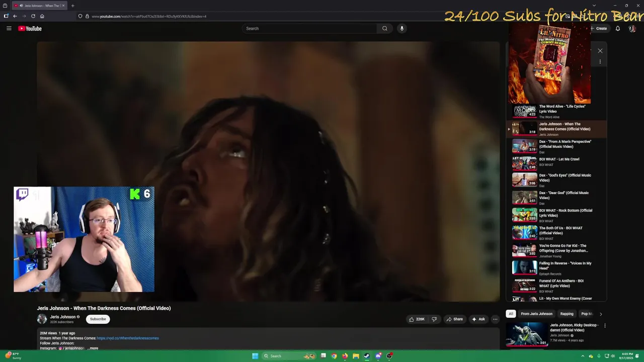Play Dax Dear God playlist item
644x362 pixels.
click(556, 198)
